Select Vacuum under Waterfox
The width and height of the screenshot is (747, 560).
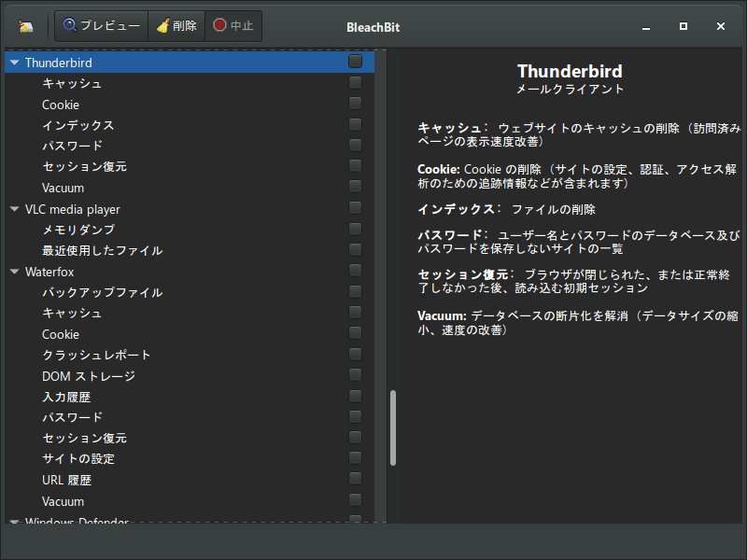point(190,501)
